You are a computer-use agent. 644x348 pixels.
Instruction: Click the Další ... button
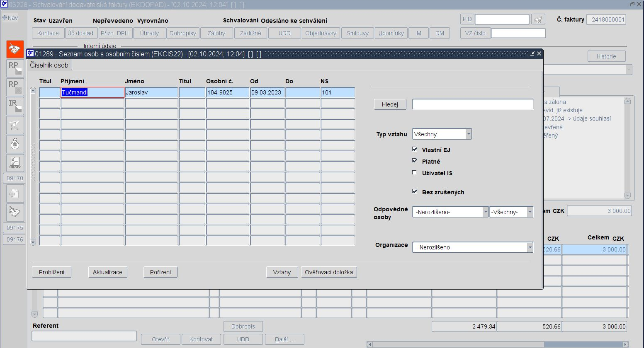tap(284, 339)
